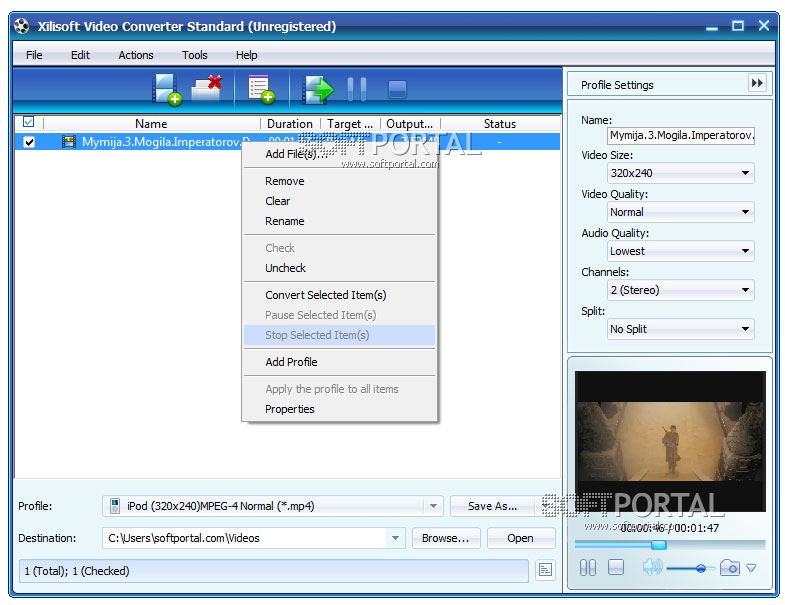Click the Open destination button
The height and width of the screenshot is (605, 785).
coord(521,538)
